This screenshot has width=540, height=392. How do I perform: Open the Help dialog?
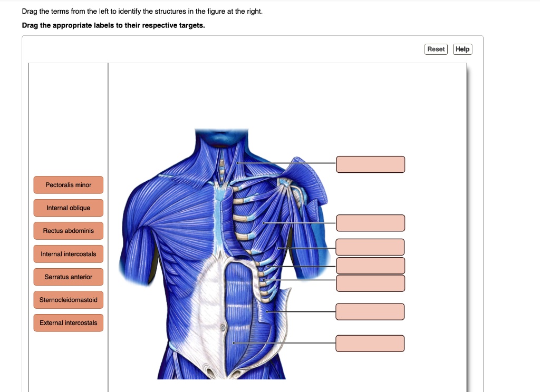[462, 48]
